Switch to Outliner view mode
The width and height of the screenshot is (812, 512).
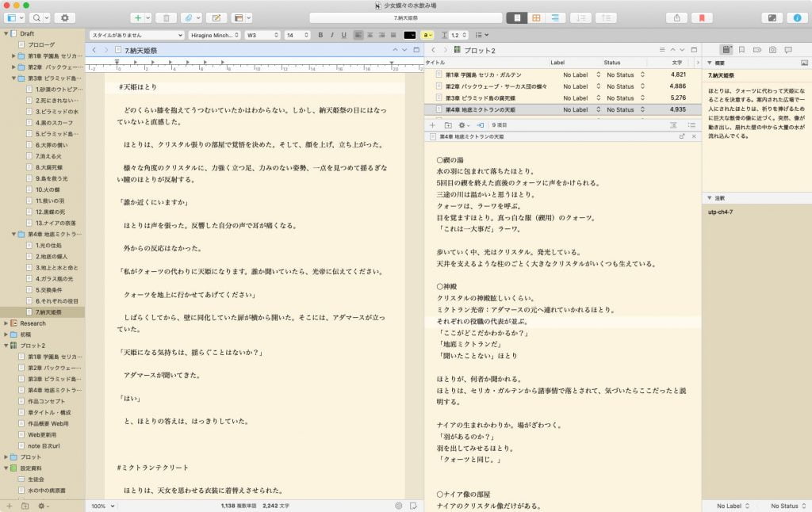tap(555, 17)
